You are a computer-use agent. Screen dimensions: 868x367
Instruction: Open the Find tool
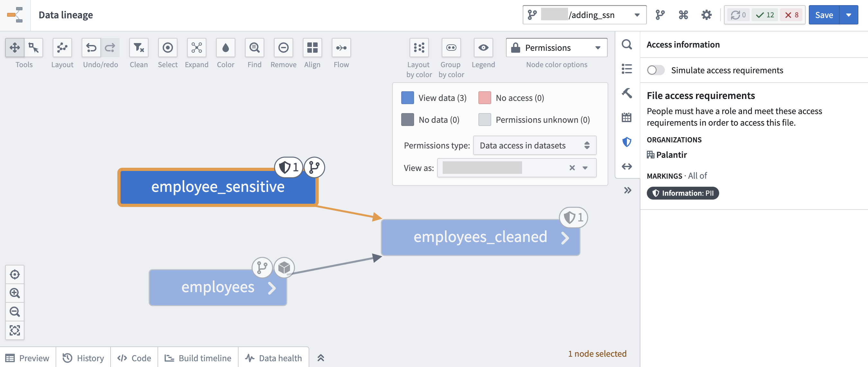click(x=254, y=48)
